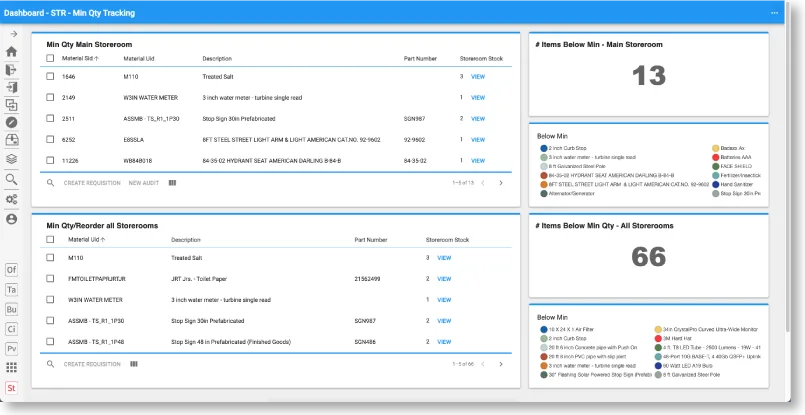Click NEW AUDIT button
The image size is (805, 415).
click(x=144, y=183)
